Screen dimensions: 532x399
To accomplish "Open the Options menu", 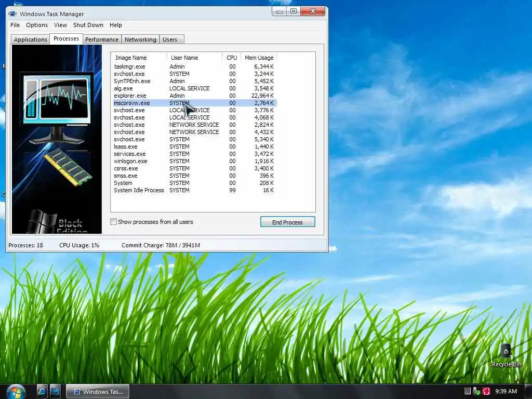I will 37,25.
